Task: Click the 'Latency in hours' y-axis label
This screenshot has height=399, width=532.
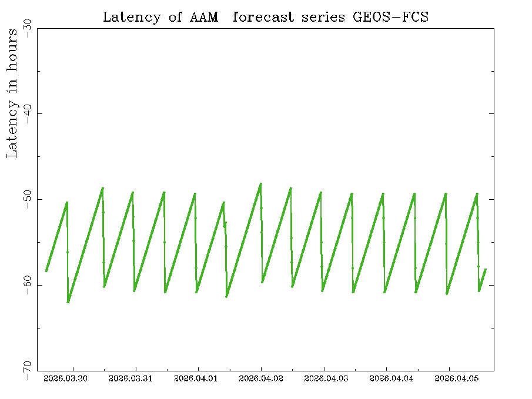Action: point(12,93)
